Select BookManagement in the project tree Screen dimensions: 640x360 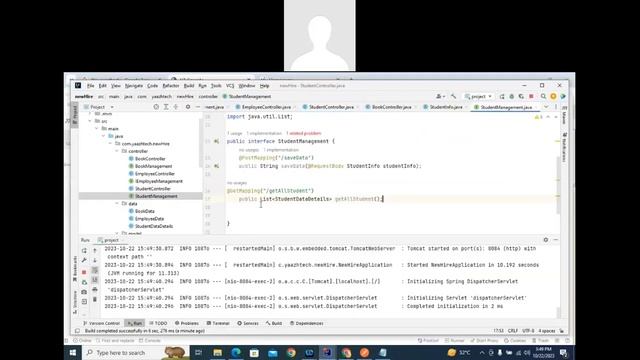coord(153,166)
